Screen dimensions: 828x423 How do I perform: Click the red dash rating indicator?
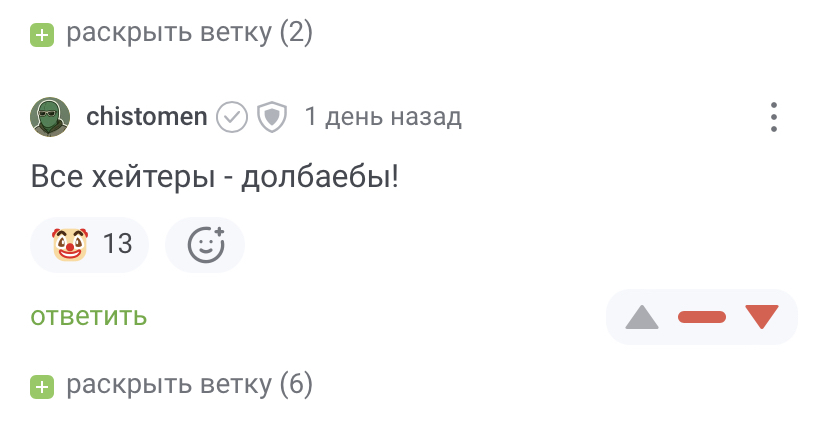point(702,318)
